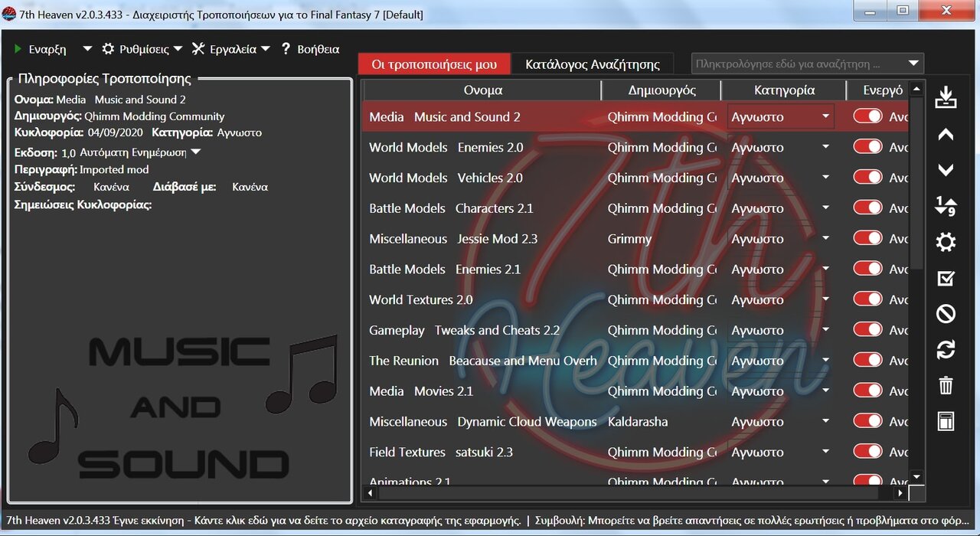Expand the search box dropdown arrow
Image resolution: width=980 pixels, height=536 pixels.
(x=913, y=64)
